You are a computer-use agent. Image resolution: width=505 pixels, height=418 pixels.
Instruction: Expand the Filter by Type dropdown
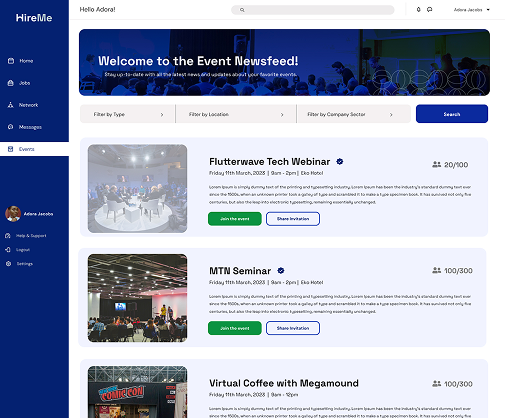(x=128, y=114)
